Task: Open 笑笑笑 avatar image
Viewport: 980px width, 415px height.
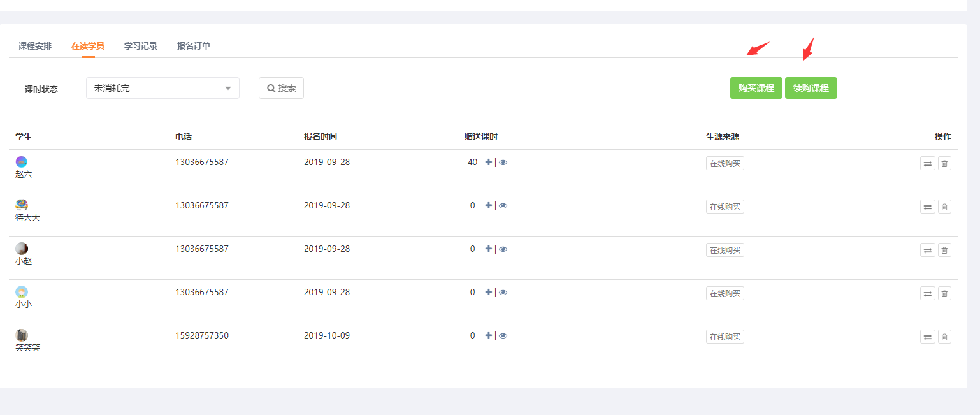Action: (22, 335)
